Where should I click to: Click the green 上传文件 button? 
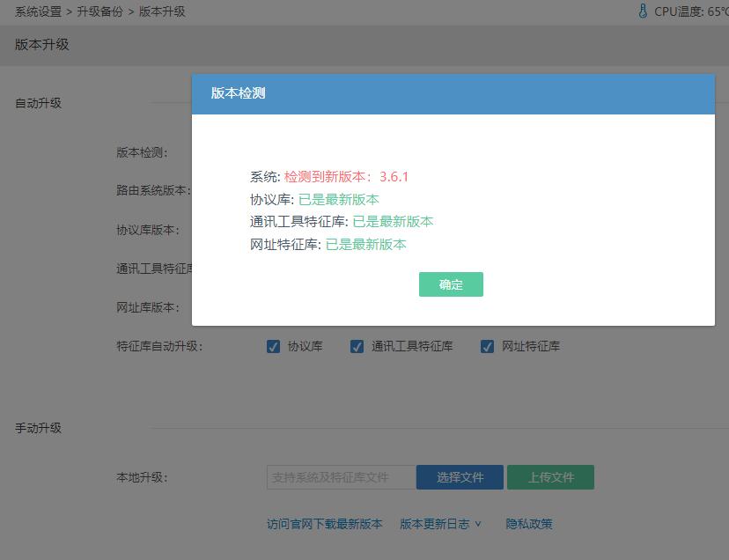coord(550,476)
